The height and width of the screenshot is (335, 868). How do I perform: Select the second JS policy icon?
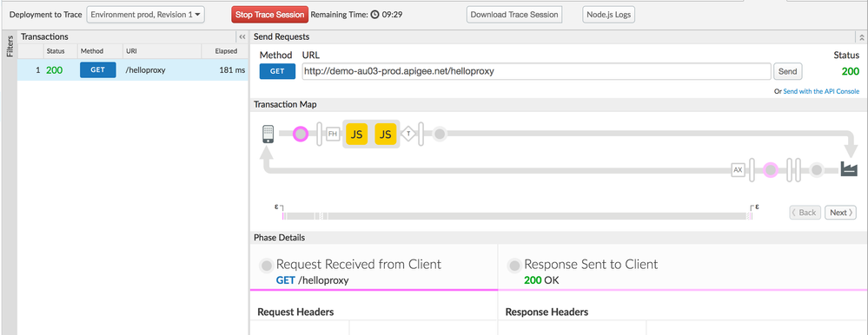pos(386,134)
